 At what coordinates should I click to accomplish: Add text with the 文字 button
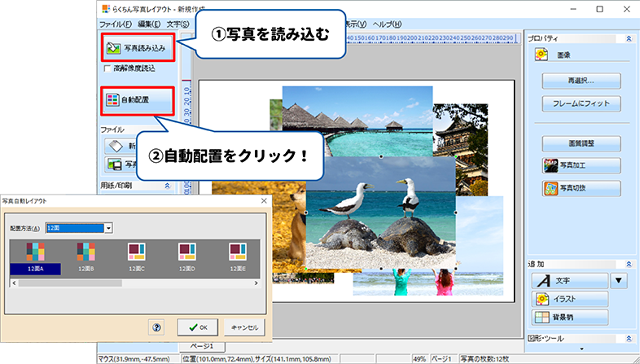click(x=570, y=281)
